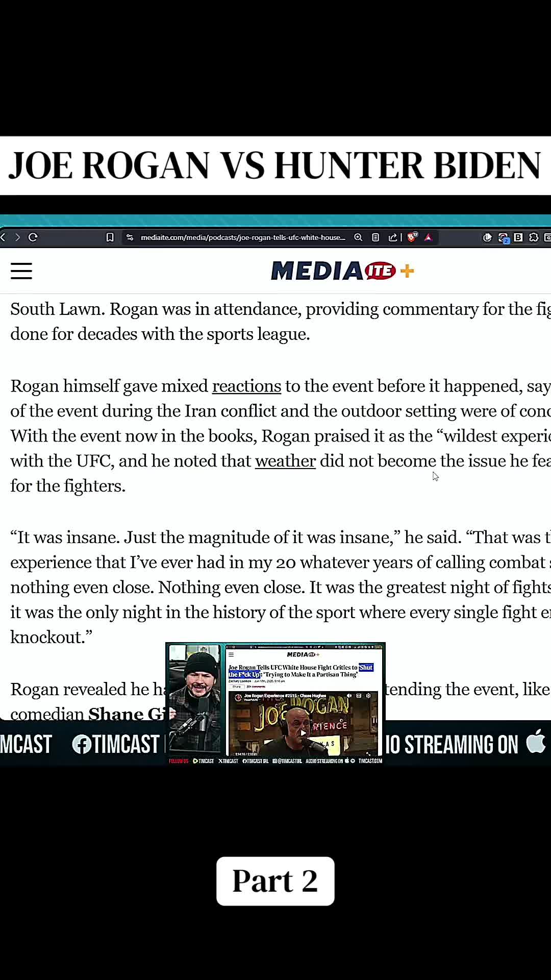
Task: Open the inset video's settings gear
Action: [368, 696]
